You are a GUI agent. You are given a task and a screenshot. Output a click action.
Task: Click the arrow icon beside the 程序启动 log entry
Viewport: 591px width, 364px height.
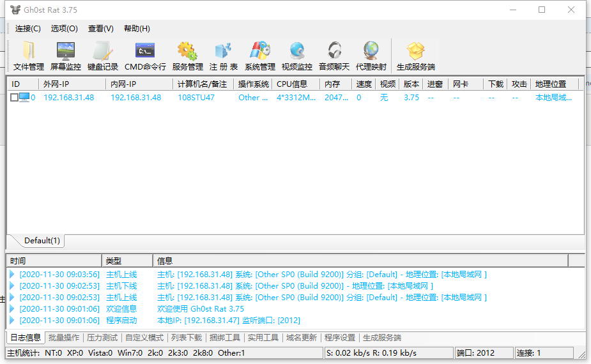click(12, 321)
